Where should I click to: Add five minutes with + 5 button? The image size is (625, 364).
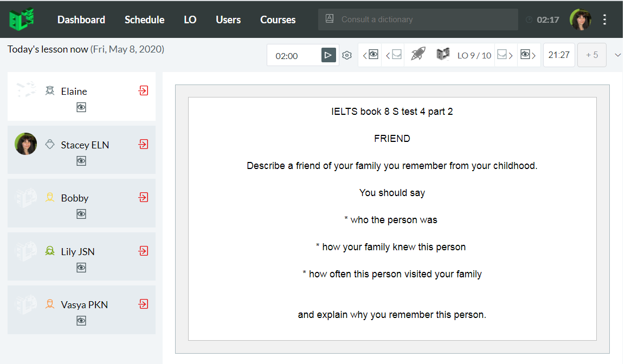point(591,55)
